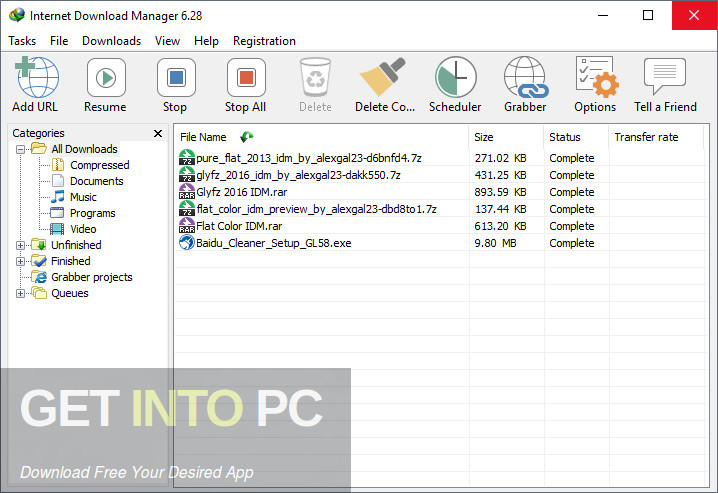Collapse the All Downloads tree node
This screenshot has height=493, width=718.
tap(20, 149)
